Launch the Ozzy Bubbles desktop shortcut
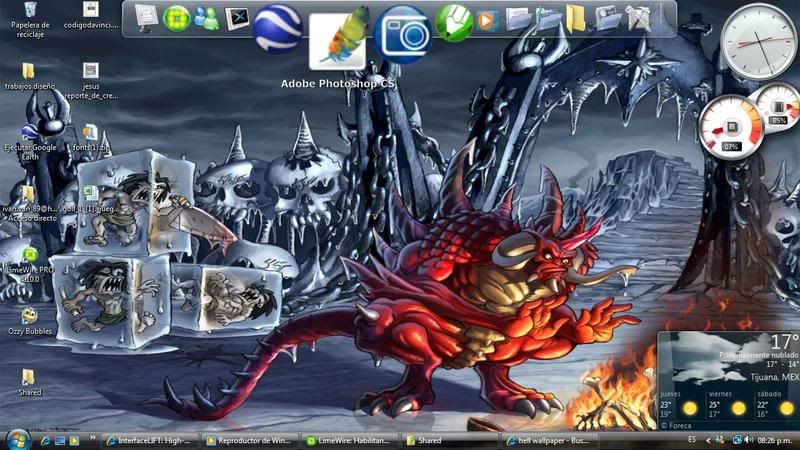800x450 pixels. pos(30,321)
